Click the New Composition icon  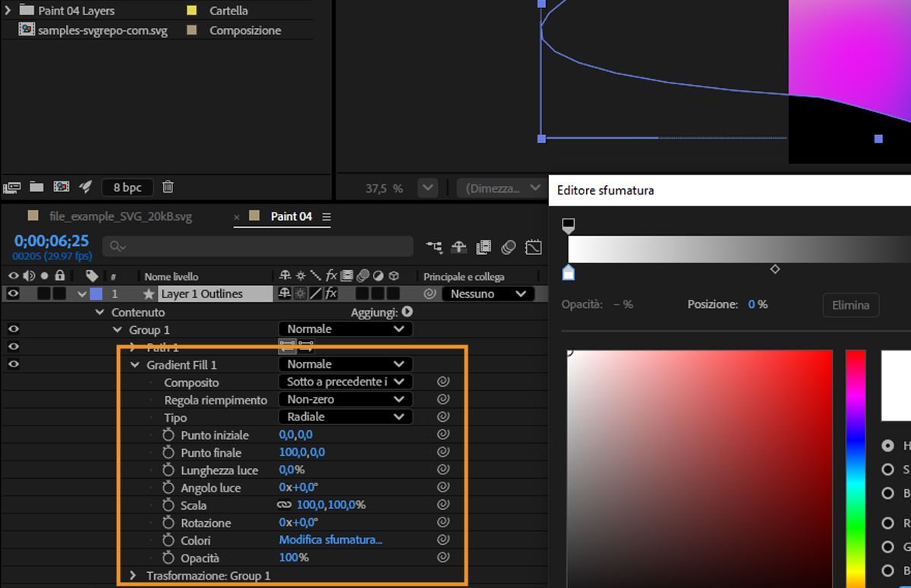61,187
